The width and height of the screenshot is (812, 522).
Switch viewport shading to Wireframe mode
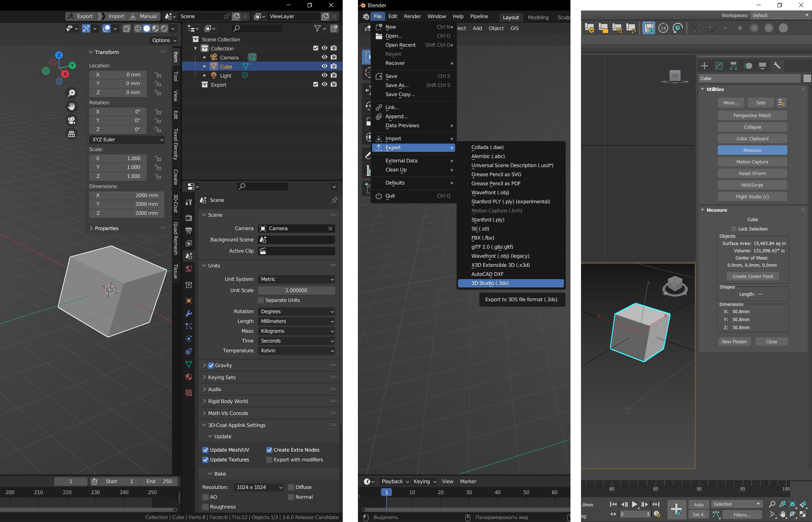(138, 29)
